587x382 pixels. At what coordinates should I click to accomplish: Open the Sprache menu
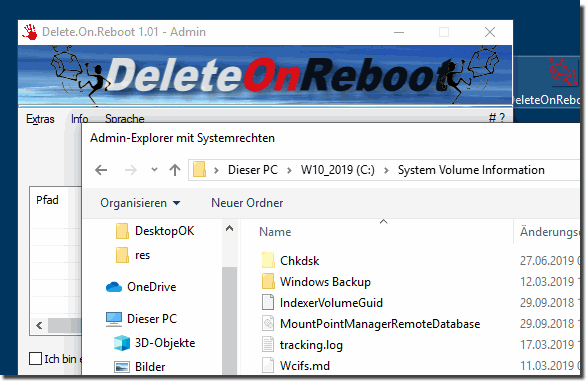(124, 119)
